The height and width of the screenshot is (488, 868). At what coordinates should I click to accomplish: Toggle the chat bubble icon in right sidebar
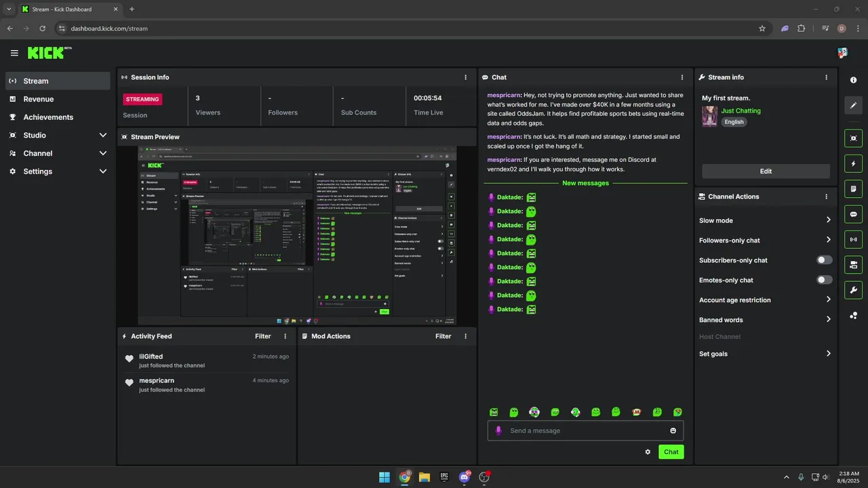click(853, 214)
